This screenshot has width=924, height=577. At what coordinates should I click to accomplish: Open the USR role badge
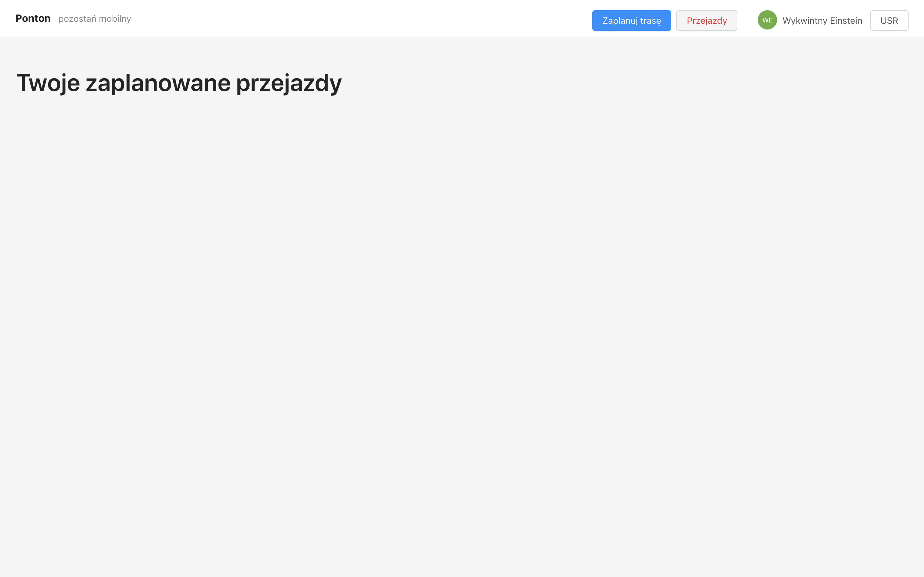coord(889,21)
